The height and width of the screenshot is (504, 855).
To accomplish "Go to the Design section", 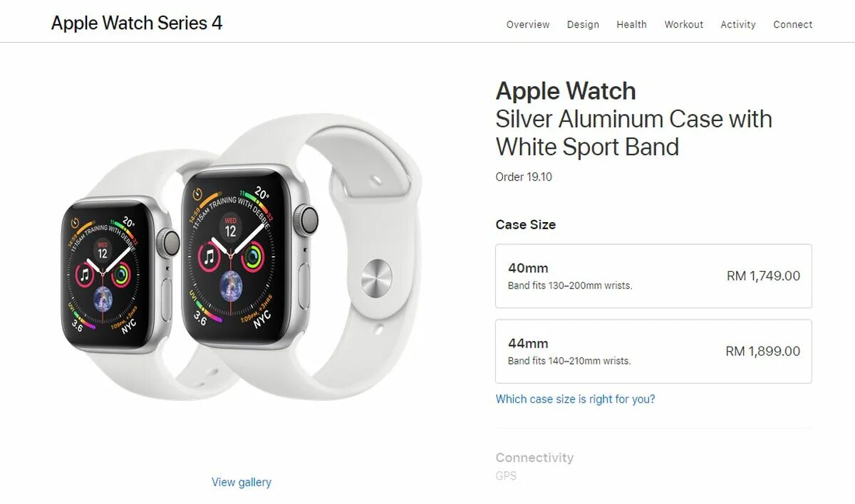I will click(x=583, y=24).
